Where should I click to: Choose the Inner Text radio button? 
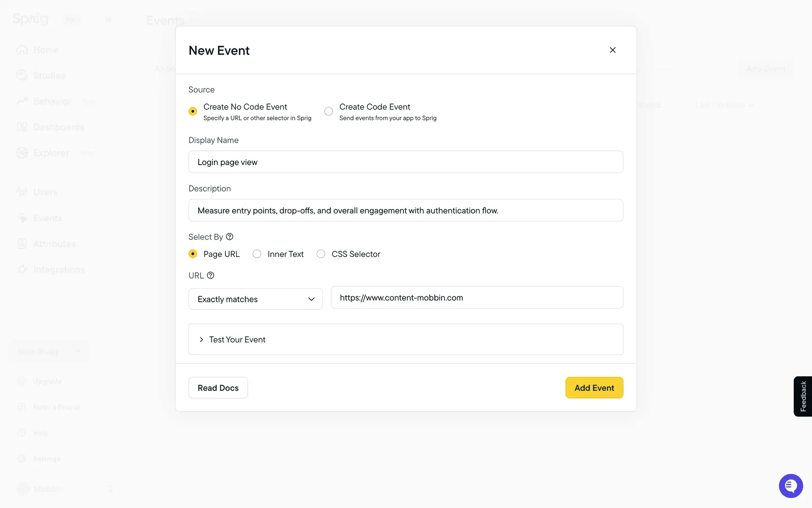[x=257, y=254]
